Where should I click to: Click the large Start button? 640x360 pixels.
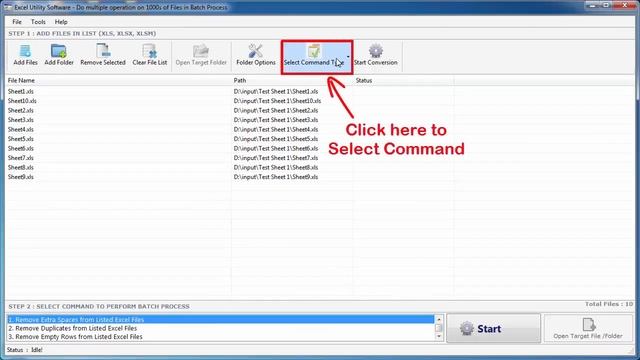click(x=493, y=328)
